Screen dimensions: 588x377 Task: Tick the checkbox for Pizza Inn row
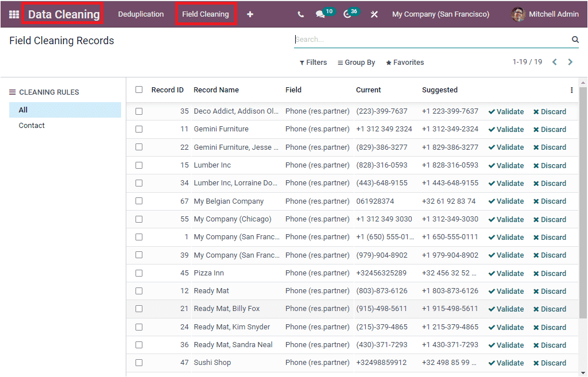pyautogui.click(x=138, y=273)
